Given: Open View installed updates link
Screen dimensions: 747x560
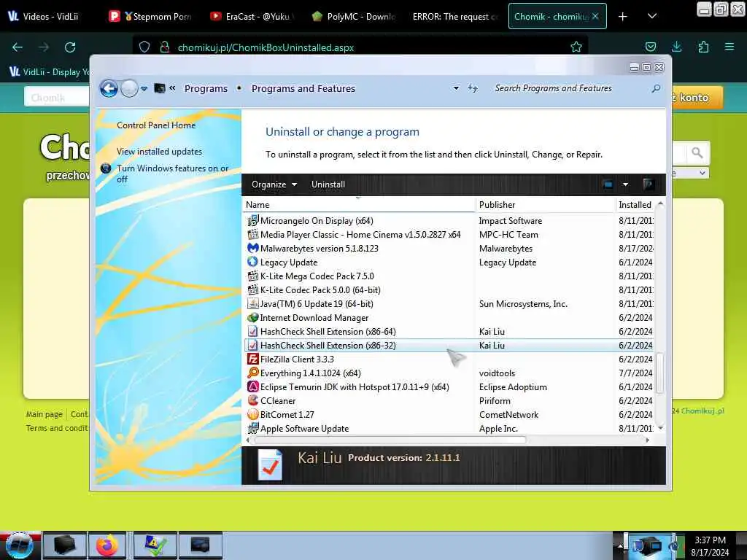Looking at the screenshot, I should point(159,152).
